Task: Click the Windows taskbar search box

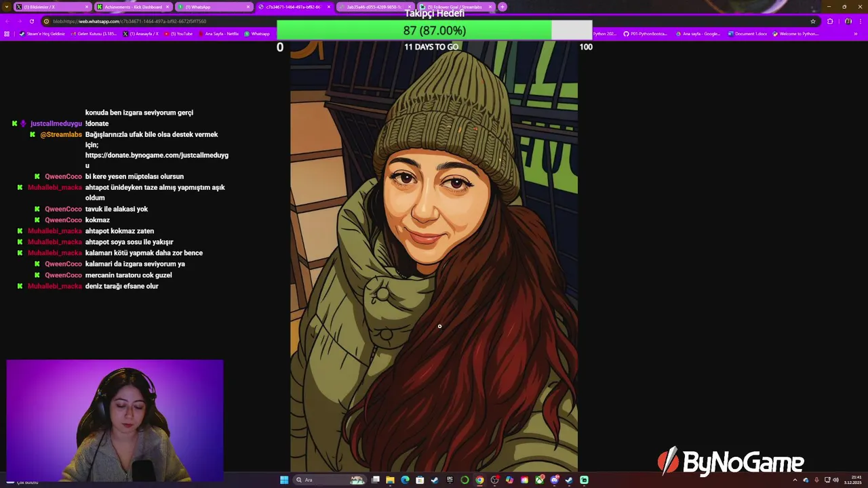Action: [x=330, y=480]
